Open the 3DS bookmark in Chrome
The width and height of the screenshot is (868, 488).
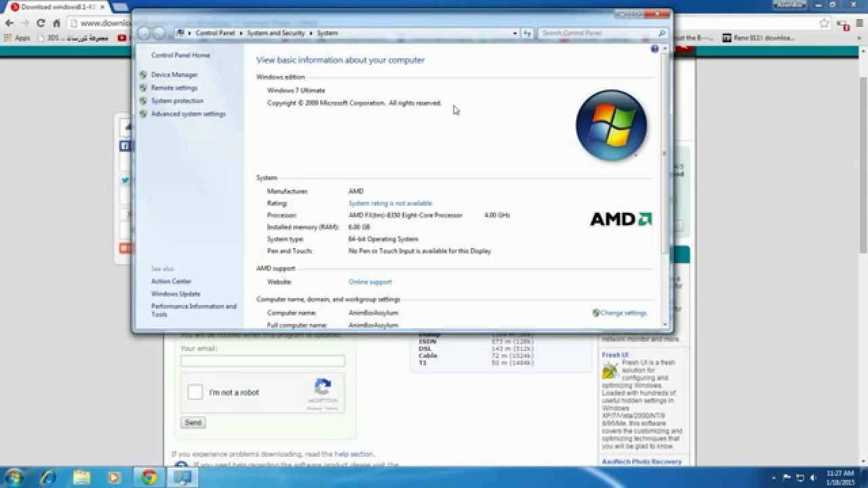[73, 38]
